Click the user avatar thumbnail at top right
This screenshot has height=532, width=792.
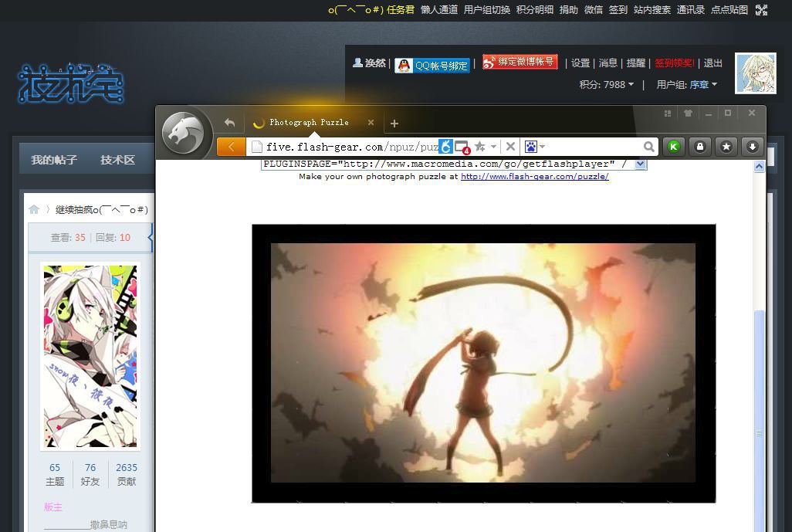tap(755, 73)
